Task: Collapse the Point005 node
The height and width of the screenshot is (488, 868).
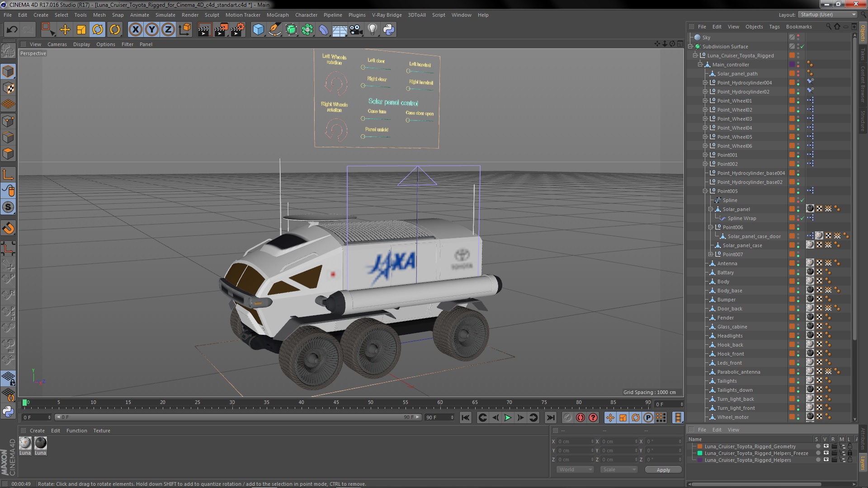Action: pos(705,191)
